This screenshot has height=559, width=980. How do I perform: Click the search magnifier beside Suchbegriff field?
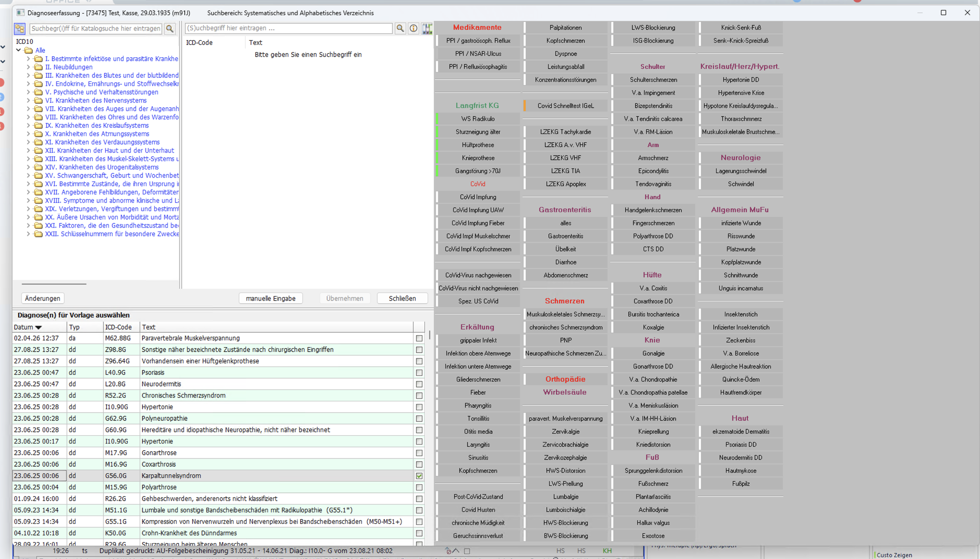[400, 28]
